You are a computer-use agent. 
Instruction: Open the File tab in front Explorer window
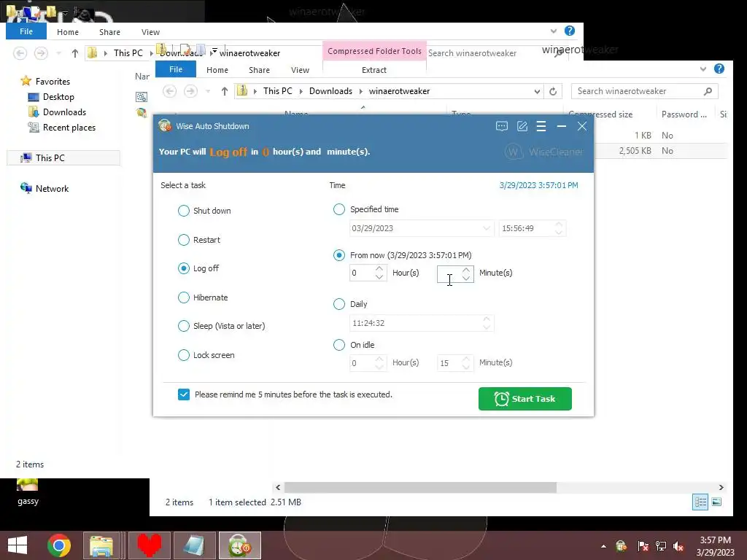pyautogui.click(x=176, y=69)
